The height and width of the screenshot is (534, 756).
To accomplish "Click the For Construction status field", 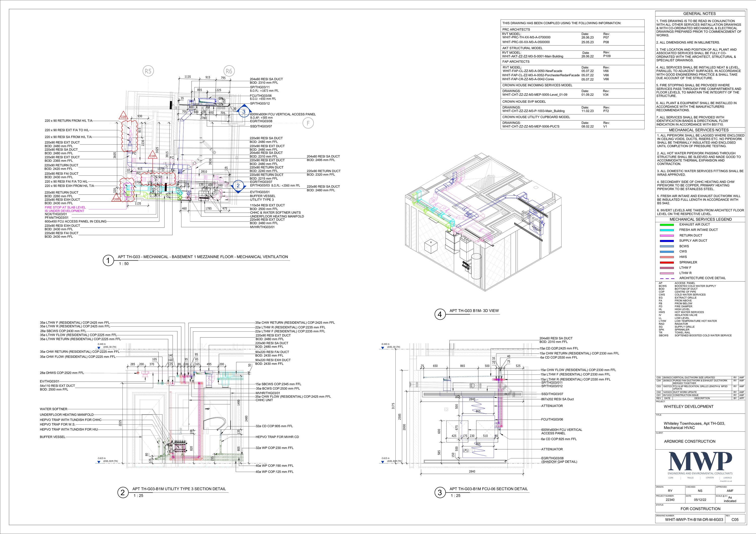I will point(700,509).
